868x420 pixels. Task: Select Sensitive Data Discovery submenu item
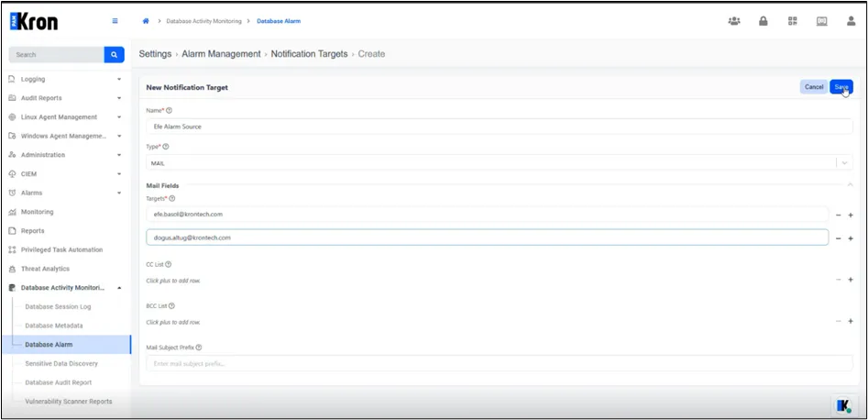61,363
